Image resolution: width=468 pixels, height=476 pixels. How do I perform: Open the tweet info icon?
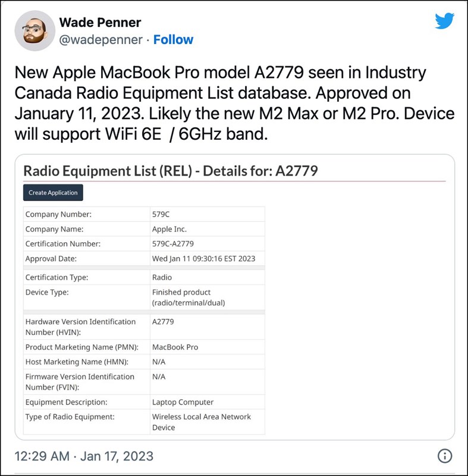(x=445, y=456)
